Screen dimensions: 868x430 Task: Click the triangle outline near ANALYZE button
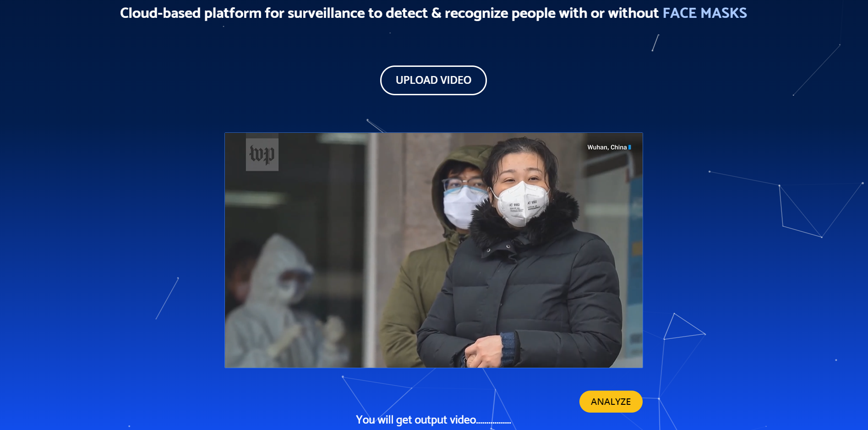point(684,327)
